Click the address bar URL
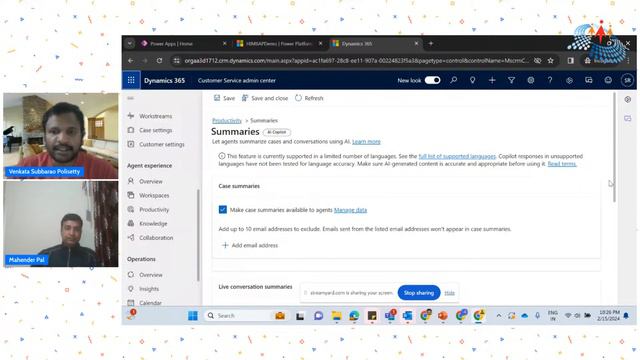 (356, 60)
